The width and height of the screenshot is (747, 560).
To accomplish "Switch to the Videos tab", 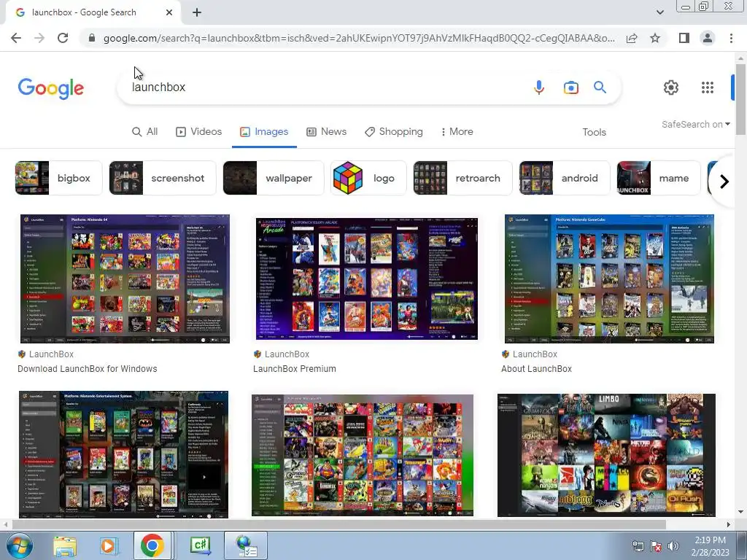I will (x=198, y=132).
